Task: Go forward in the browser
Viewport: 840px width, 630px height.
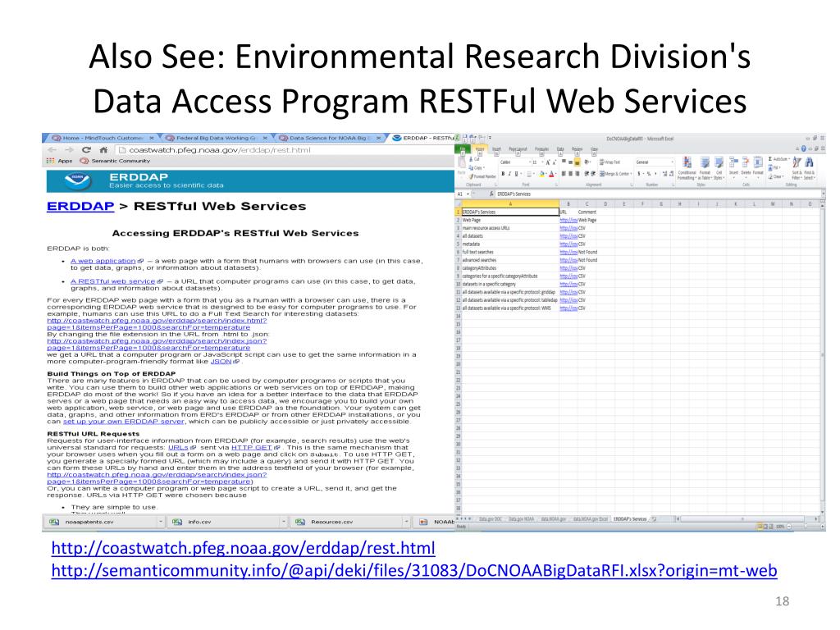Action: click(x=69, y=150)
